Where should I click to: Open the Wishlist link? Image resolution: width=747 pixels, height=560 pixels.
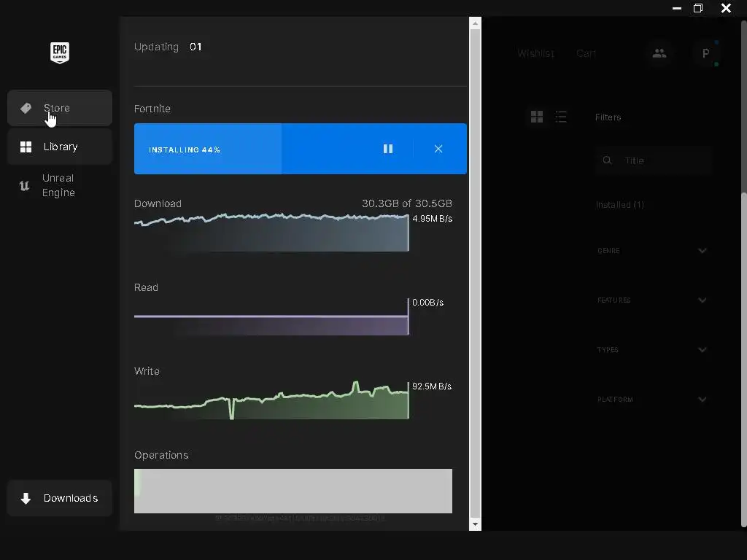(x=536, y=53)
